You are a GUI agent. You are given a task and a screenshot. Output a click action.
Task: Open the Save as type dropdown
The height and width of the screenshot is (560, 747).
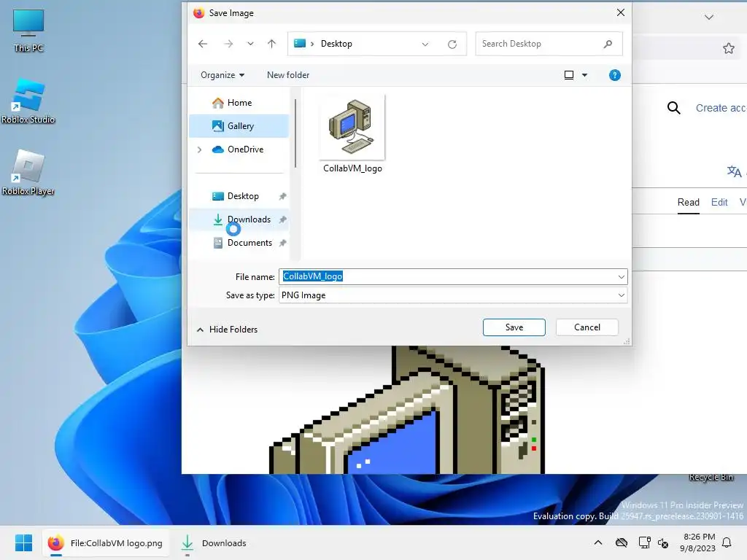[x=453, y=295]
